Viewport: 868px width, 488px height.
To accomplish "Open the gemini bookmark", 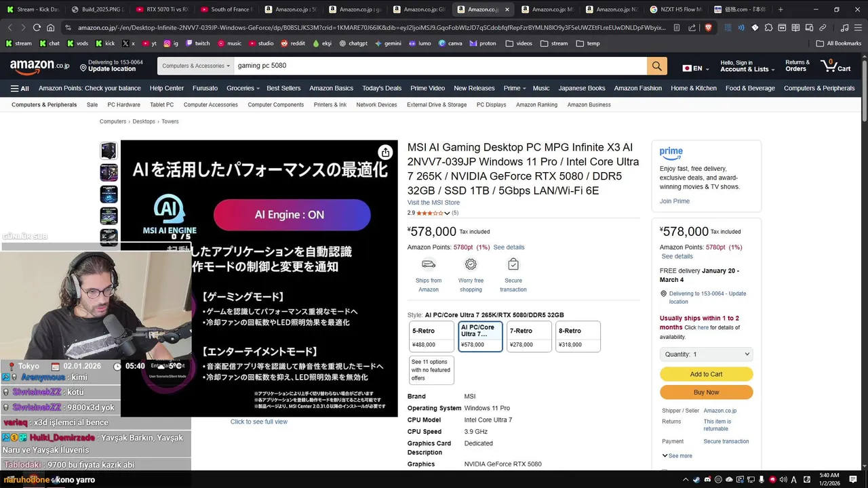I will tap(388, 43).
